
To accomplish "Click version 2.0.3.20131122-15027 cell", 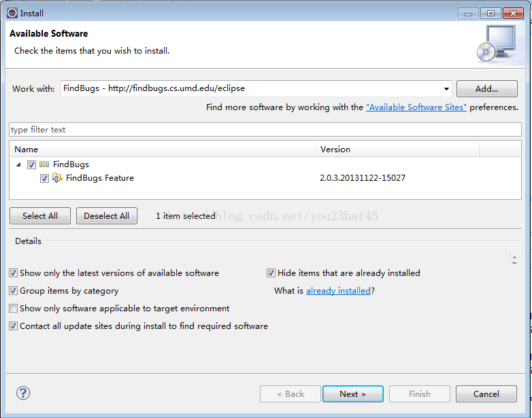I will click(x=363, y=178).
